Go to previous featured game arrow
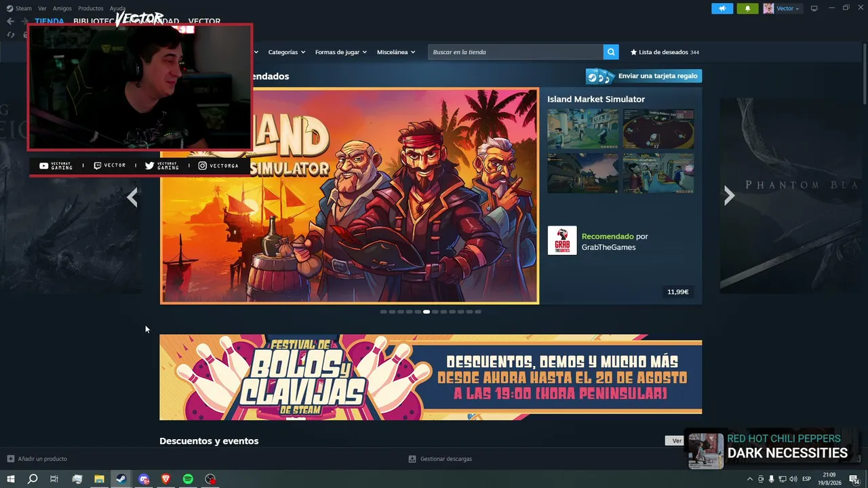868x488 pixels. pos(132,197)
